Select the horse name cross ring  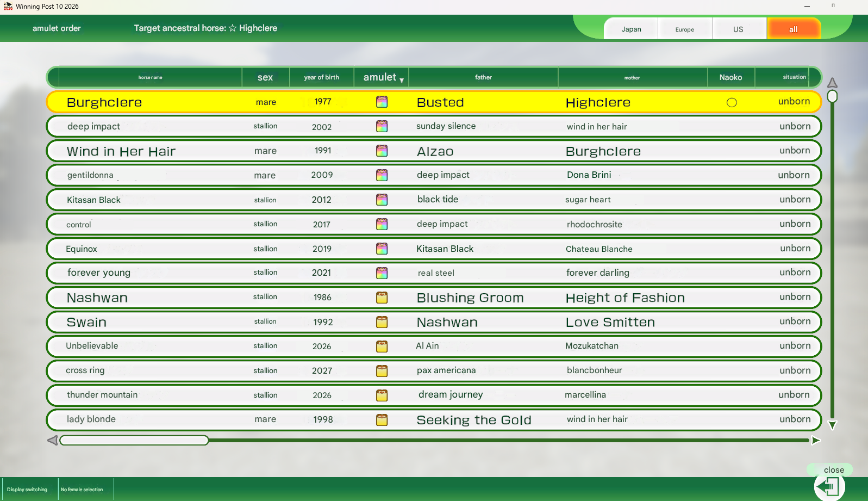point(85,370)
